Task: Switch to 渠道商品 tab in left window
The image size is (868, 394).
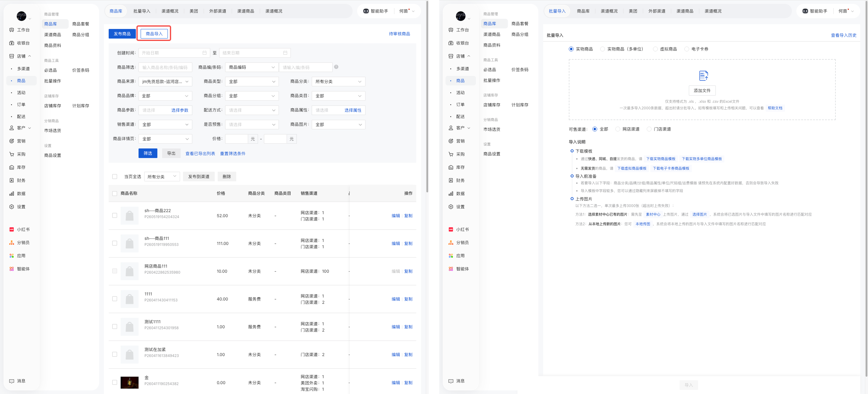Action: click(x=246, y=11)
